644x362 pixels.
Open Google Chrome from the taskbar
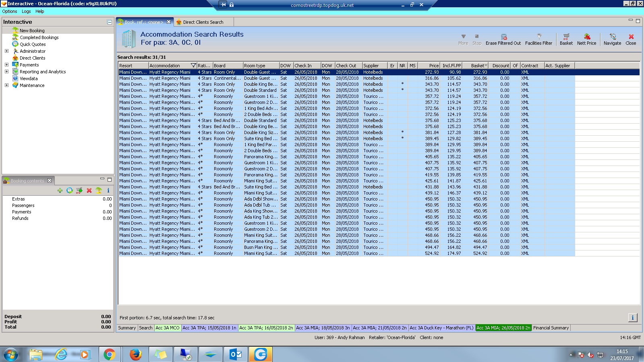[109, 354]
